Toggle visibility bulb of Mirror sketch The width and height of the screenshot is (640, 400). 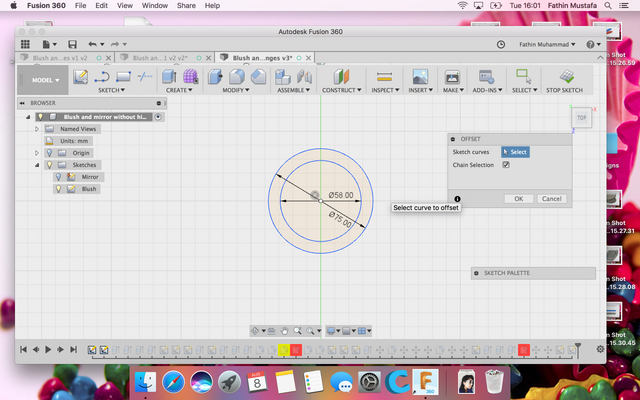58,177
